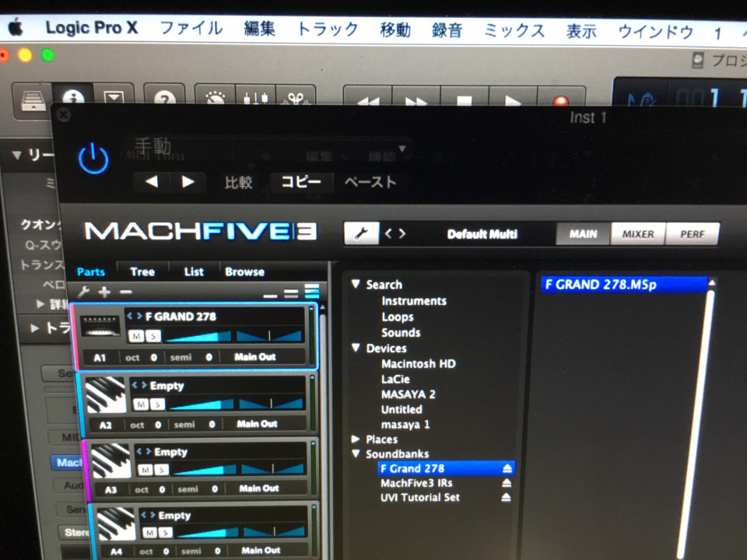Image resolution: width=747 pixels, height=560 pixels.
Task: Select the LaCie device
Action: [395, 379]
